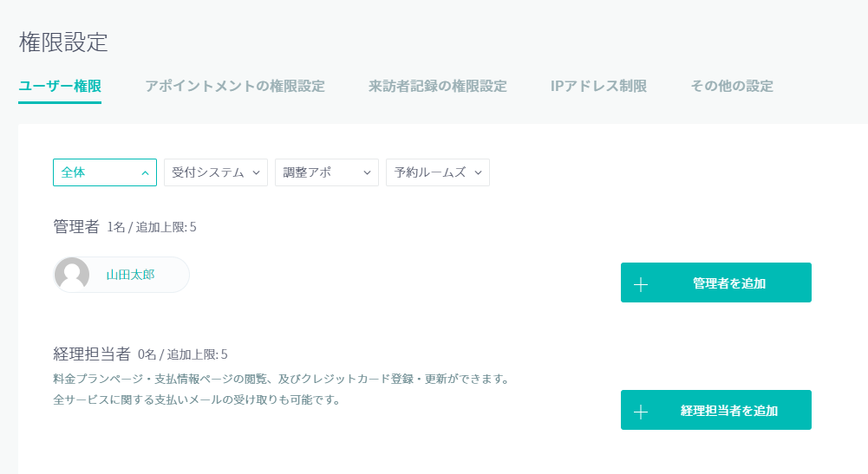Click the description starting 全サービスに関する
This screenshot has width=868, height=474.
point(197,399)
